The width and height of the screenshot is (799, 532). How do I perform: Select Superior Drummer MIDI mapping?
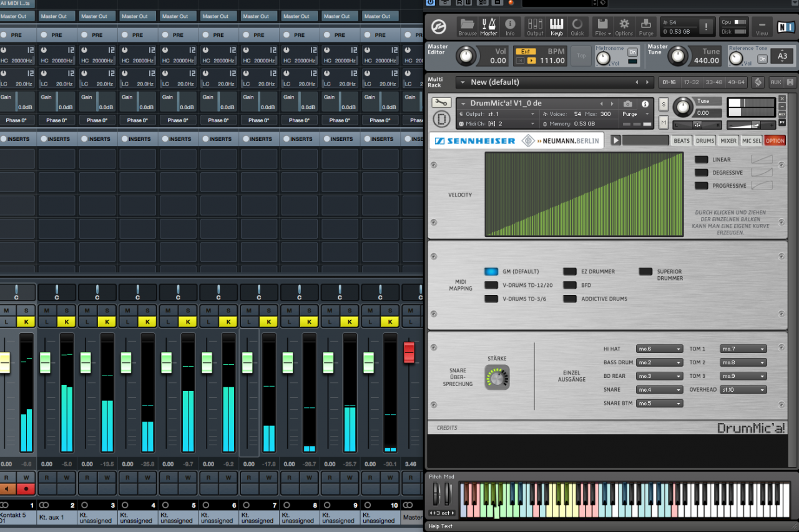pos(645,271)
